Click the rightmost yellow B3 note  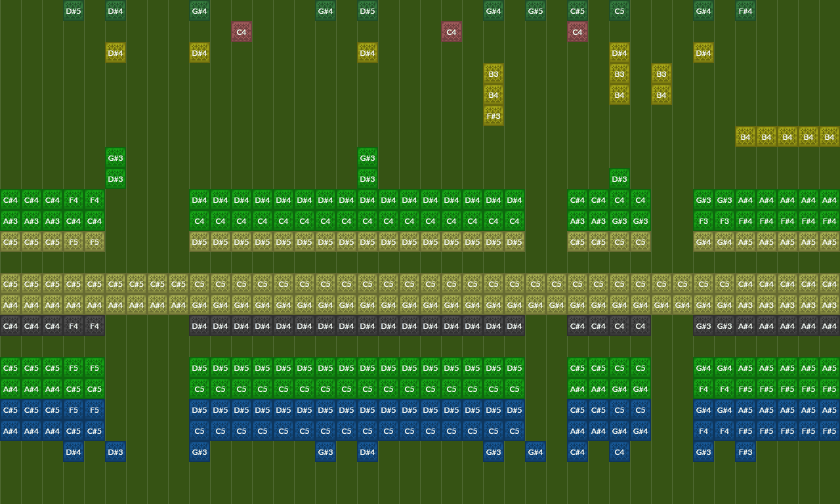coord(661,74)
